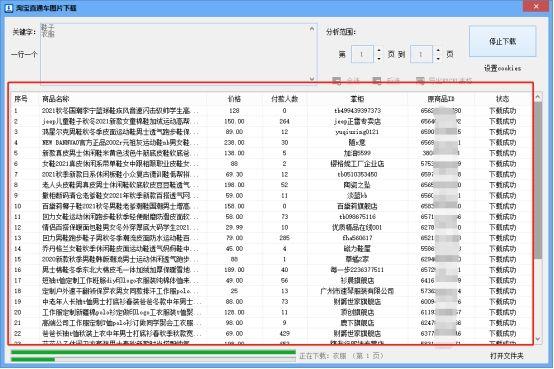Image resolution: width=554 pixels, height=369 pixels.
Task: Click the app icon in title bar
Action: (9, 7)
